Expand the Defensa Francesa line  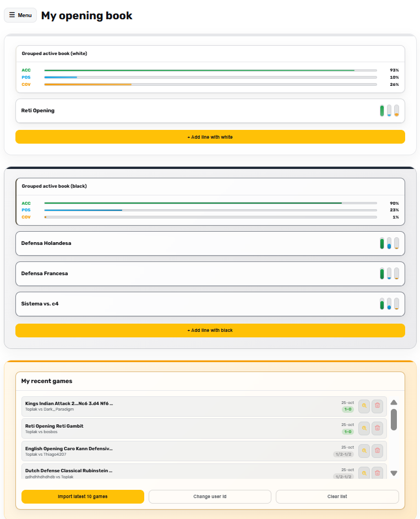coord(165,274)
